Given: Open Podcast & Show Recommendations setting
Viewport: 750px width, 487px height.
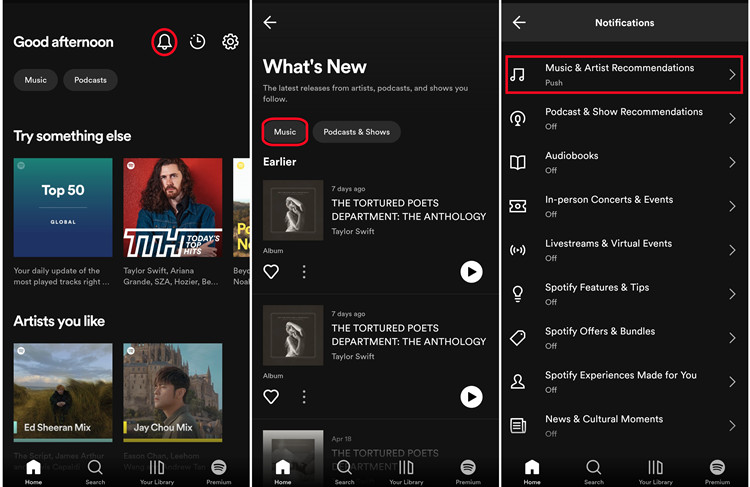Looking at the screenshot, I should [624, 118].
